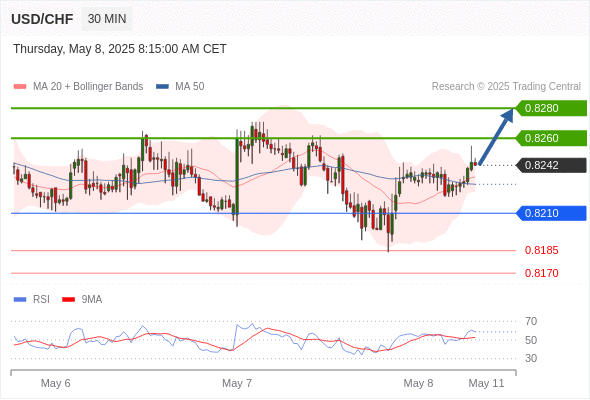The width and height of the screenshot is (590, 400).
Task: Click the green 0.8260 resistance price tag
Action: (551, 138)
